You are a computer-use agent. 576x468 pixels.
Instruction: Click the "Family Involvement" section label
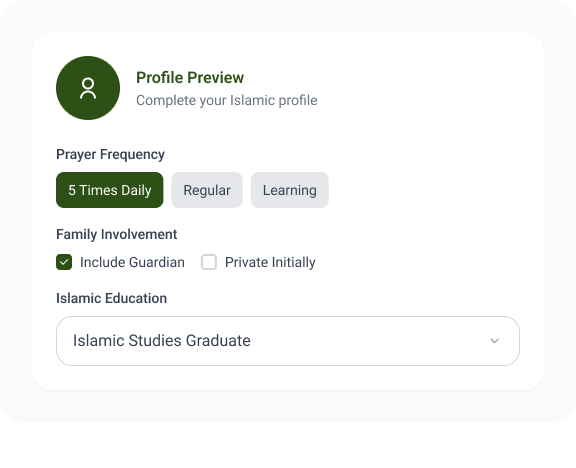pos(116,234)
